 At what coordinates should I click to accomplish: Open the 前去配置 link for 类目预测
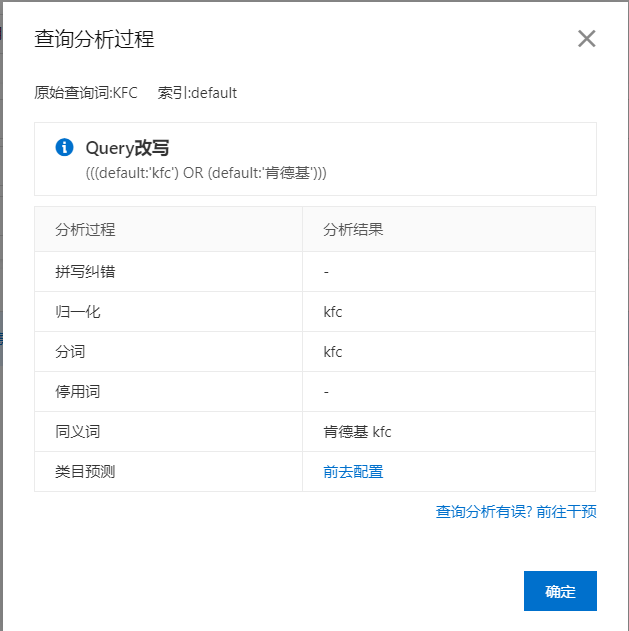353,472
